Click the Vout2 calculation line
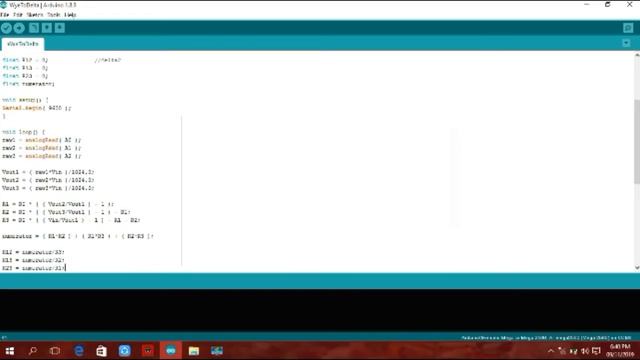The width and height of the screenshot is (640, 360). coord(48,180)
